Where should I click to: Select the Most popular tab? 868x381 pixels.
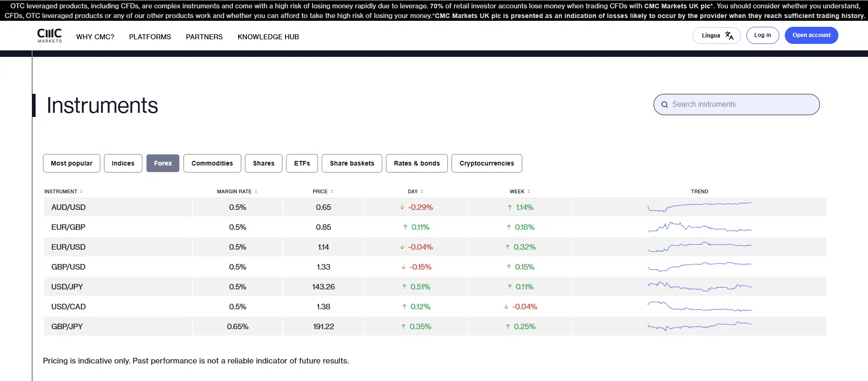point(72,163)
